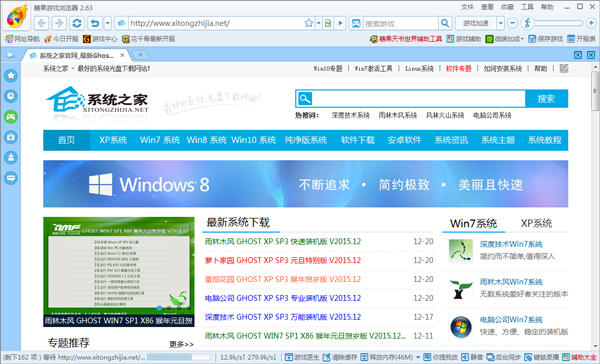
Task: Click the 更多>> link beside 专题推荐
Action: click(x=181, y=344)
